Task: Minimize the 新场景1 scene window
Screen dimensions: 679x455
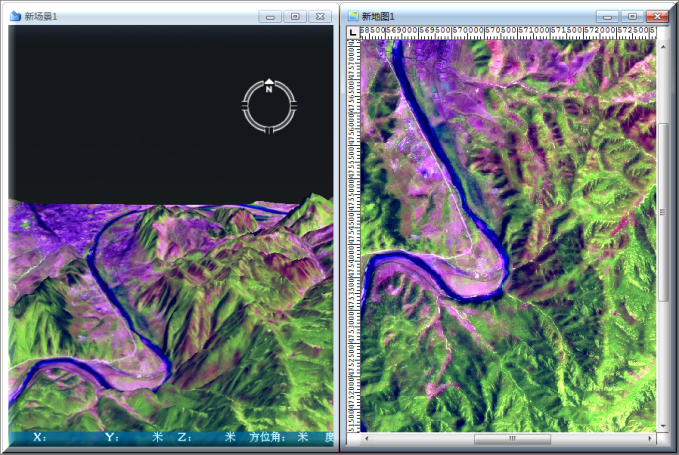Action: pyautogui.click(x=270, y=16)
